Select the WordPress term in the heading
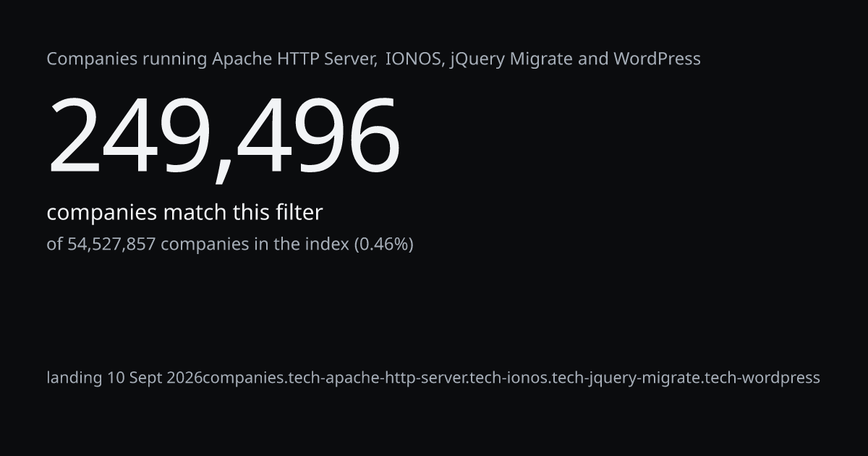This screenshot has width=868, height=456. (657, 59)
